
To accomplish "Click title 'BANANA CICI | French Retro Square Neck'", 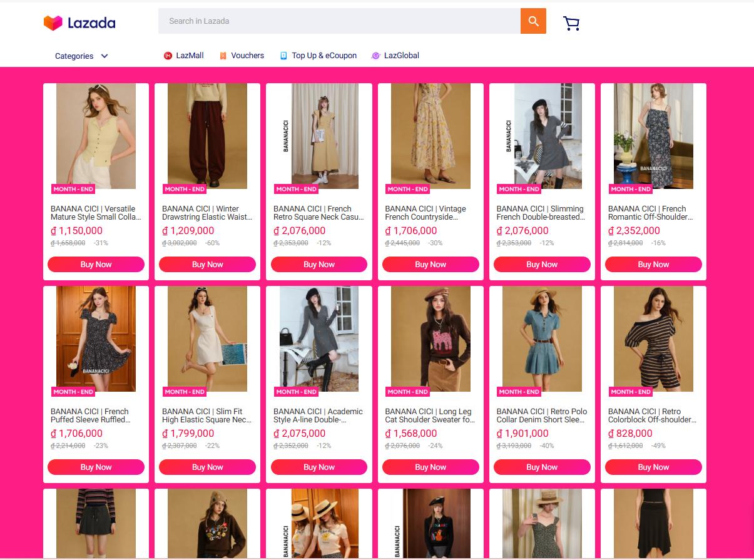I will tap(318, 213).
